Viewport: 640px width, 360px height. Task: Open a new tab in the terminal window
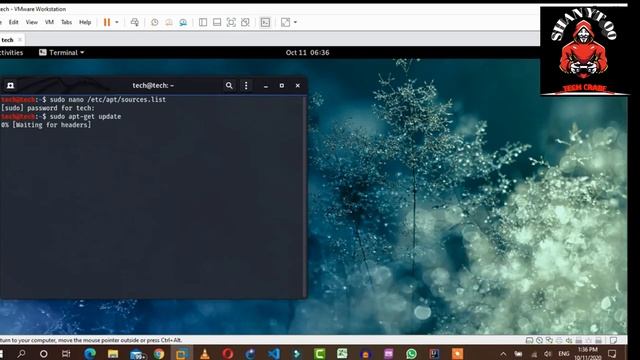(11, 85)
